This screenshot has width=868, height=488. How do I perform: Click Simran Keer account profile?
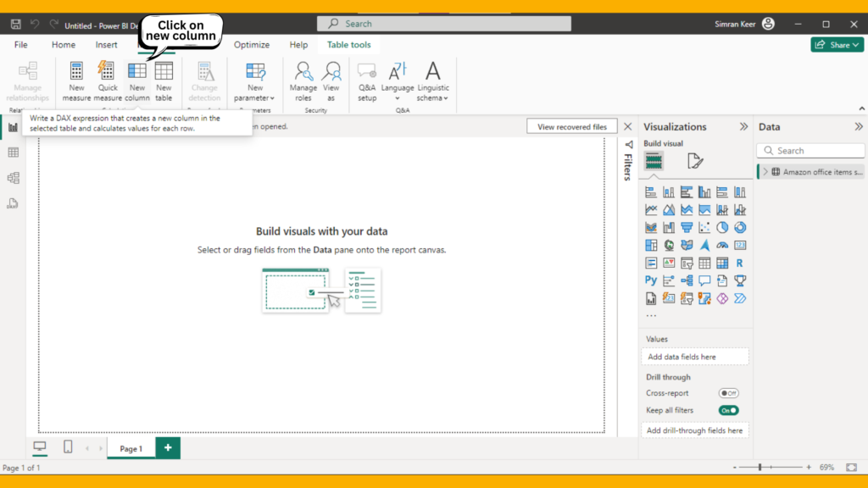(744, 24)
